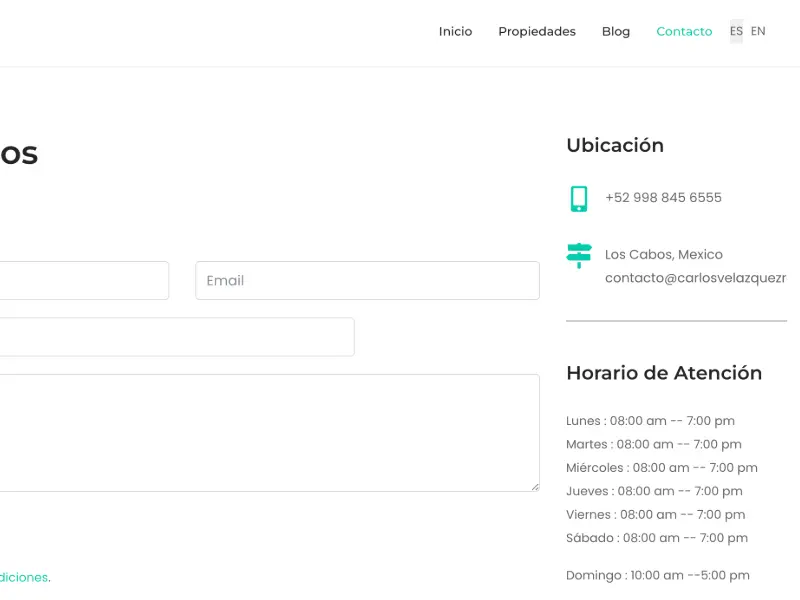Select the Contacto navigation item
Viewport: 800px width, 600px height.
click(684, 32)
